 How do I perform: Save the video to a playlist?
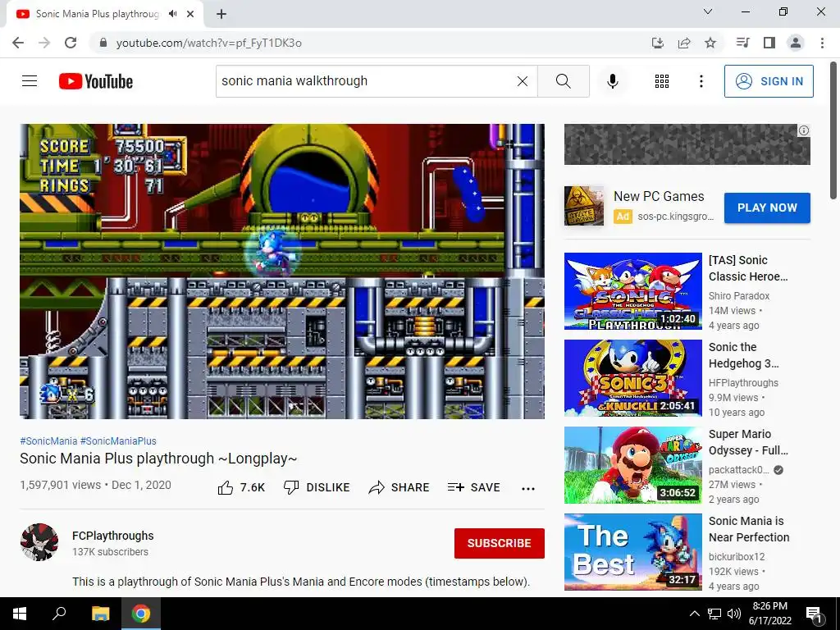(473, 487)
